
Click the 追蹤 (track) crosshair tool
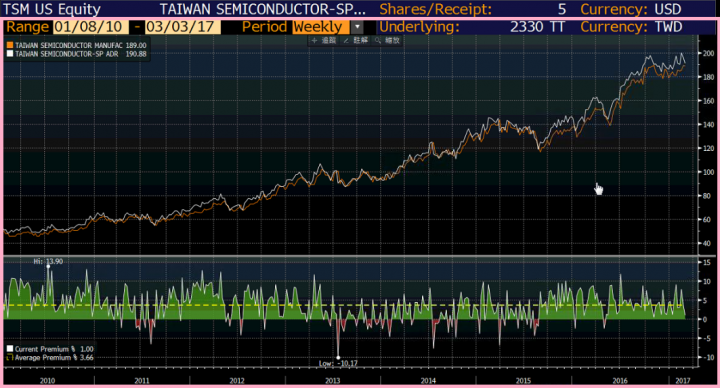(x=324, y=40)
